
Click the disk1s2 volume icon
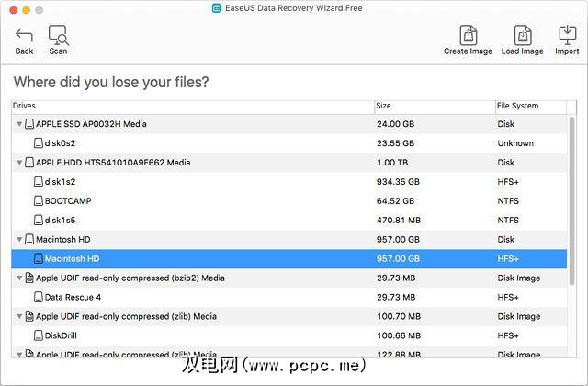click(39, 182)
